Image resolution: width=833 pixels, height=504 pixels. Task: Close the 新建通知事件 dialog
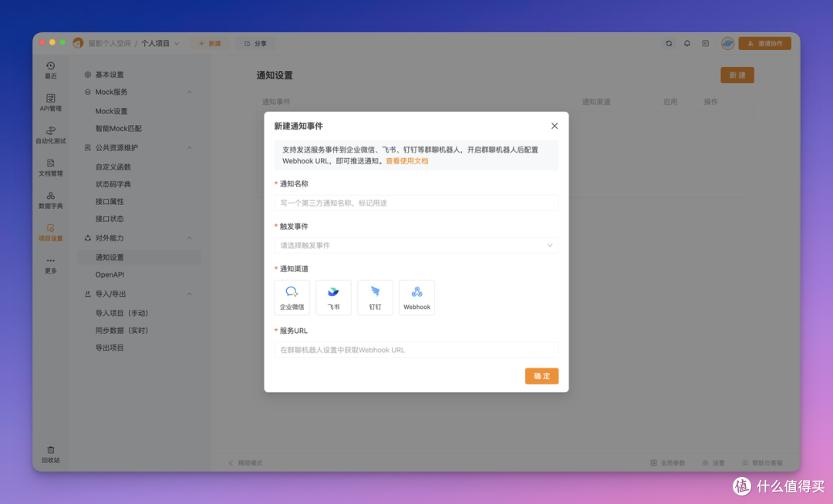tap(554, 126)
